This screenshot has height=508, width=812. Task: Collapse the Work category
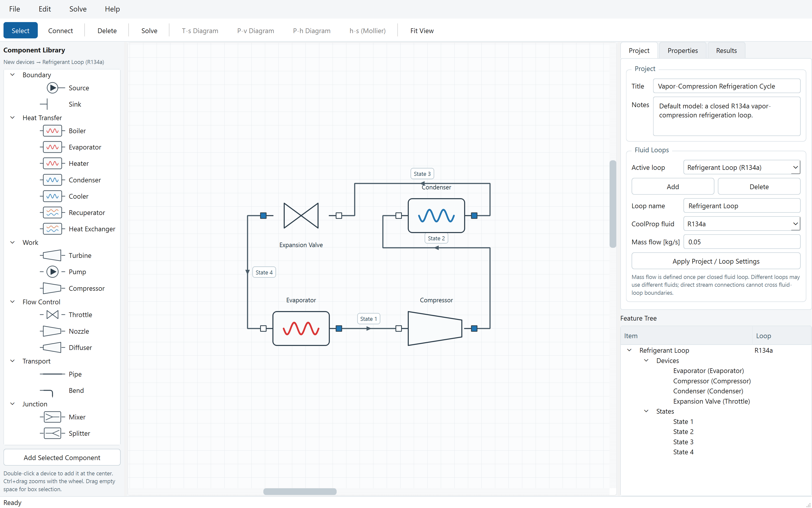(x=13, y=242)
